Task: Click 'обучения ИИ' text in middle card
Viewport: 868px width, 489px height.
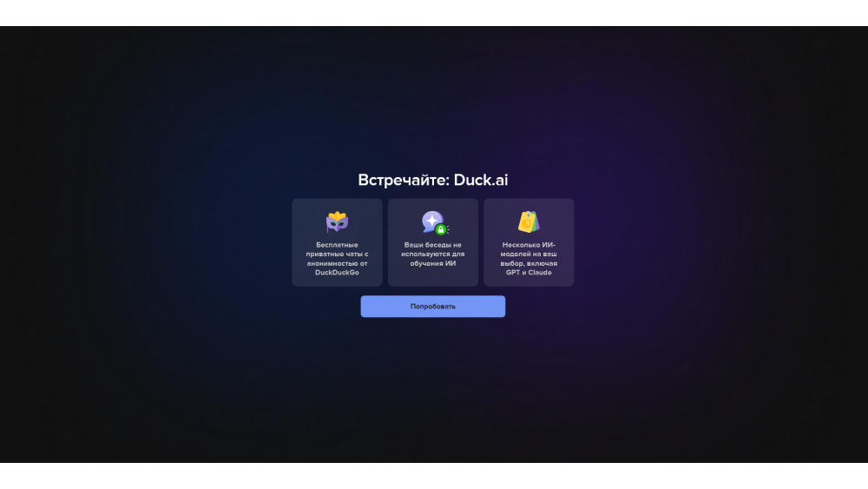Action: click(x=433, y=263)
